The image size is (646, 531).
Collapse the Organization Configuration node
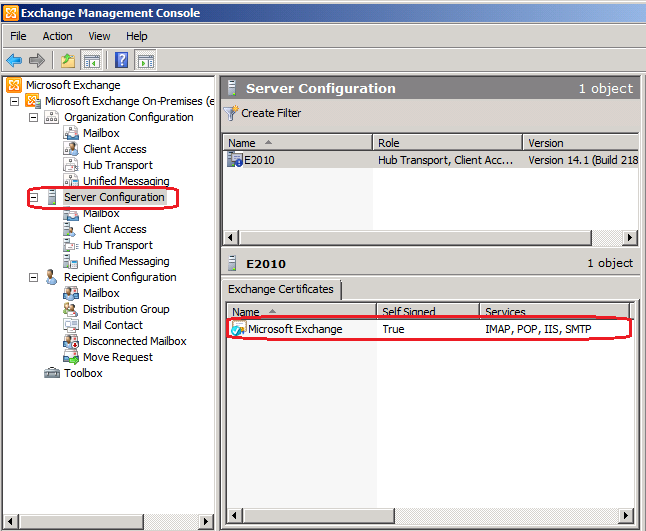tap(33, 117)
